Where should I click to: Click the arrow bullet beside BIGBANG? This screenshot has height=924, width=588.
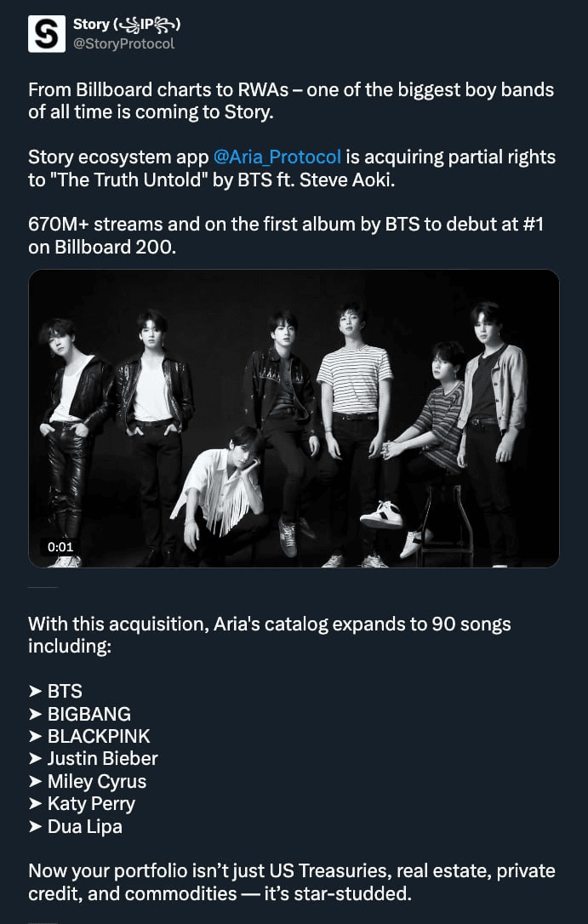point(36,714)
